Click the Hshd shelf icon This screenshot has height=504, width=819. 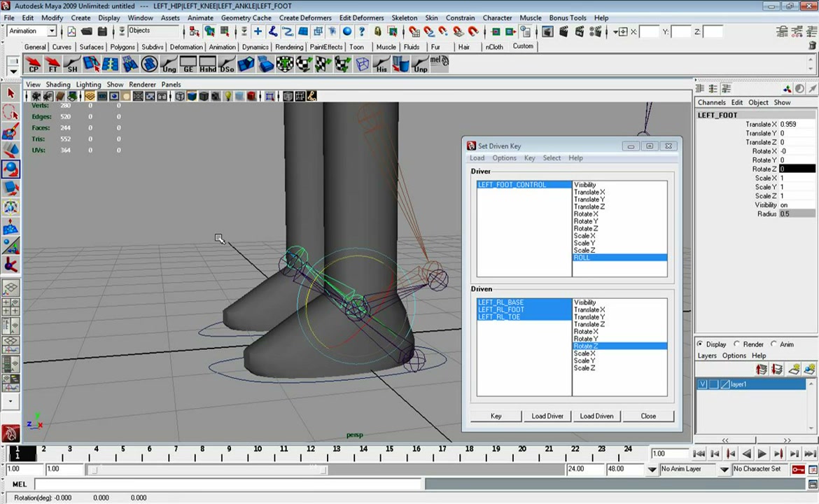click(207, 64)
